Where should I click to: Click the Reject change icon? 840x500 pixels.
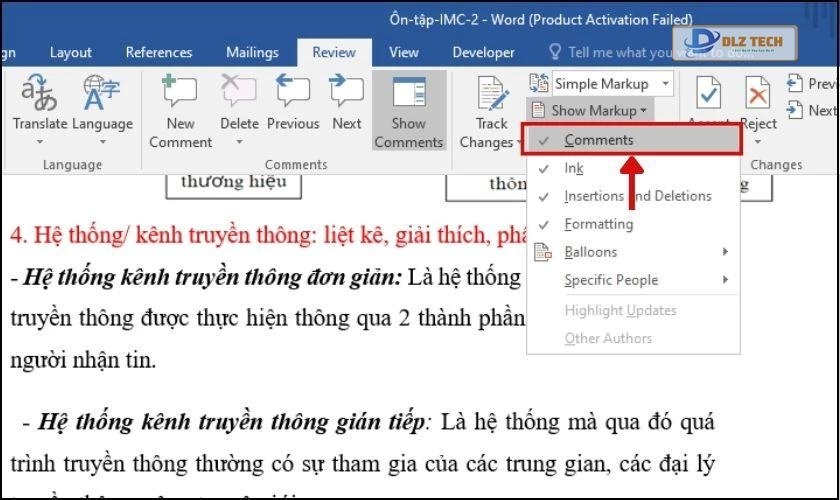click(758, 96)
